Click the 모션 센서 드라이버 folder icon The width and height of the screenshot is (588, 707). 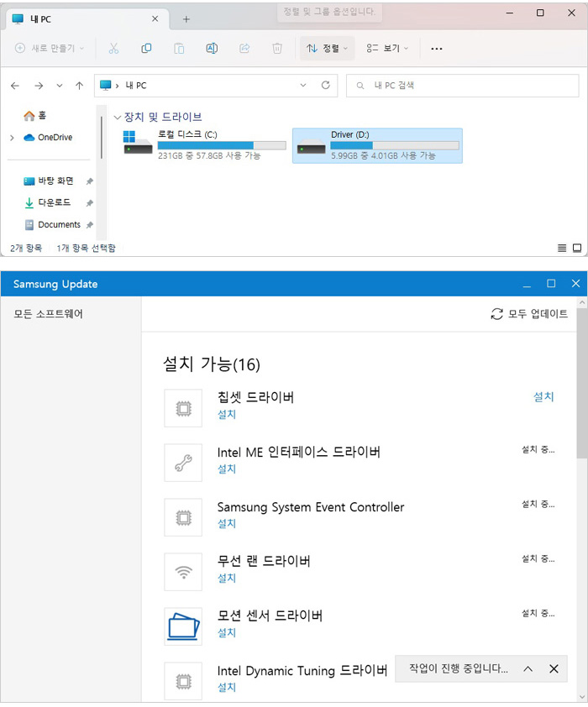[x=183, y=626]
